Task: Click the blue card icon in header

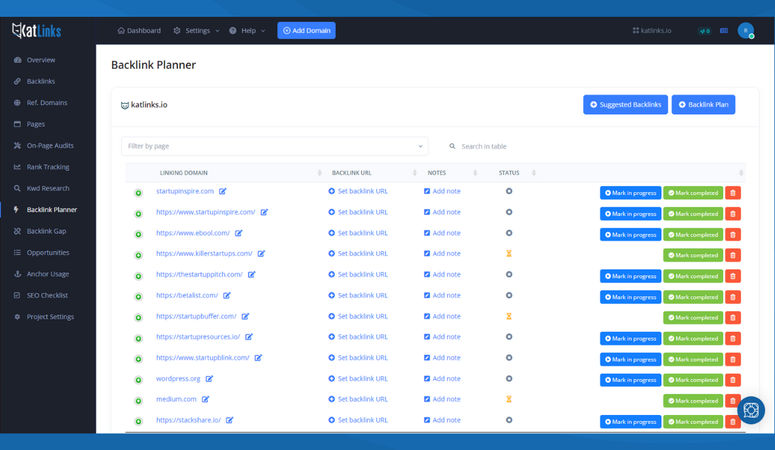Action: pyautogui.click(x=724, y=31)
